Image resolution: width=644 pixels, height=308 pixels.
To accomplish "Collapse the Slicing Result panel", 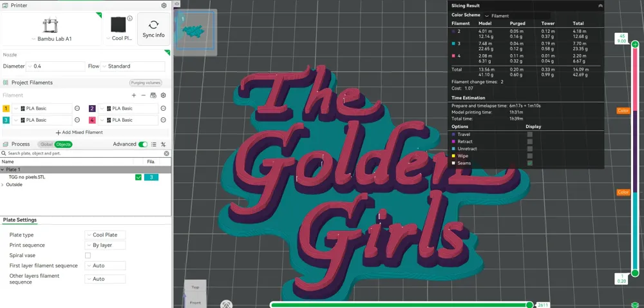I will (600, 6).
